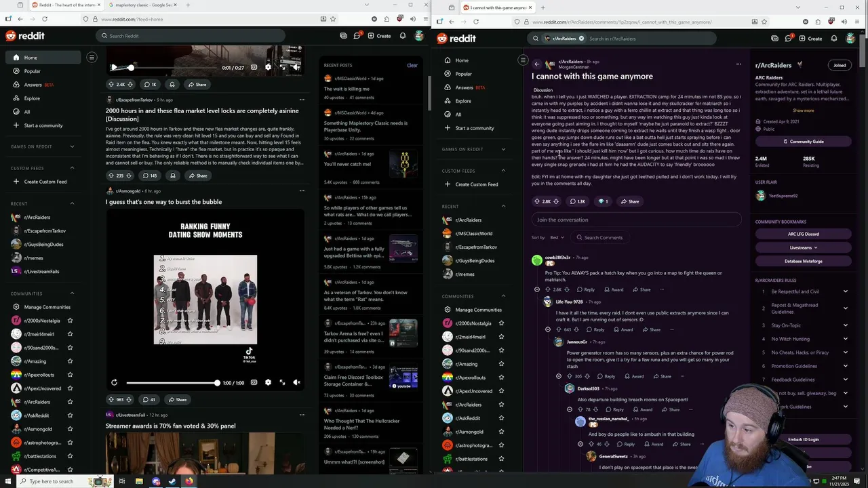The height and width of the screenshot is (488, 868).
Task: Collapse Communities section in right window
Action: (x=503, y=296)
